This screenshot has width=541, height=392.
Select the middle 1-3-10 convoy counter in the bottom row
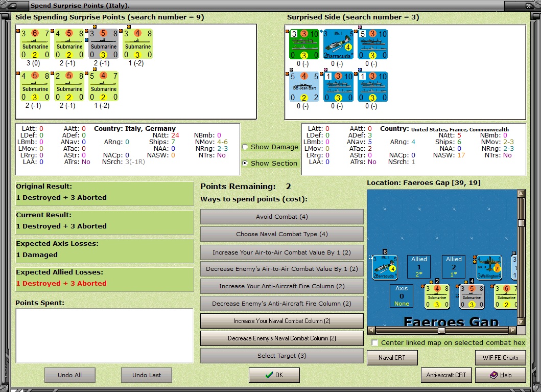pos(339,86)
